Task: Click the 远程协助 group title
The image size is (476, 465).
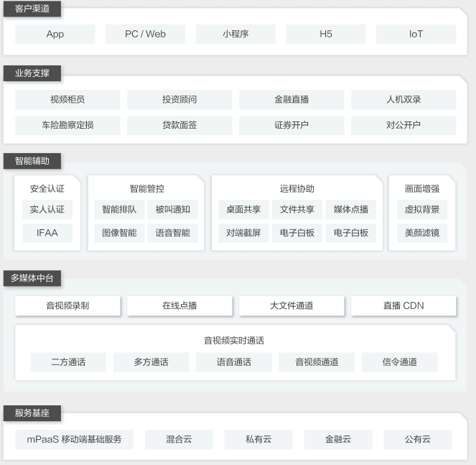Action: [297, 189]
